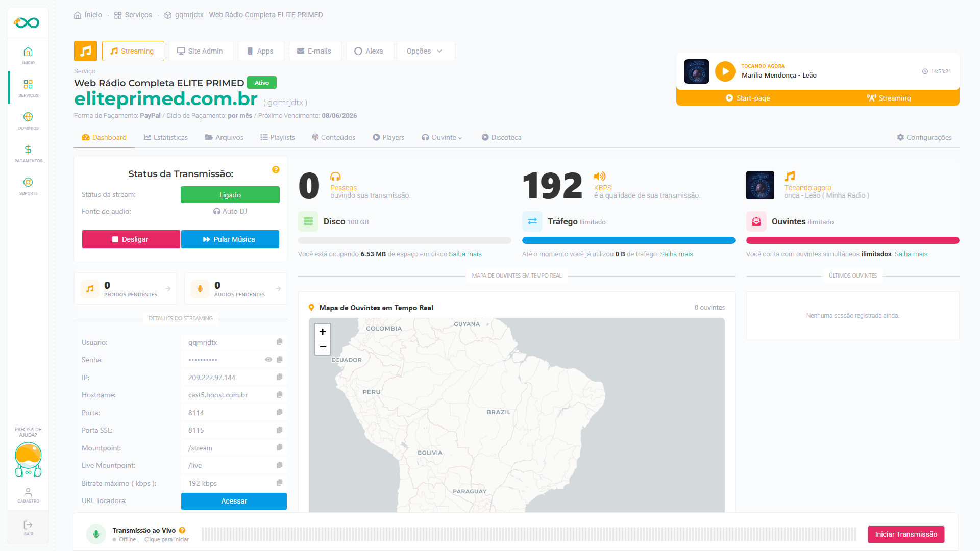The width and height of the screenshot is (980, 551).
Task: Open Cadastro user icon in sidebar
Action: 28,492
